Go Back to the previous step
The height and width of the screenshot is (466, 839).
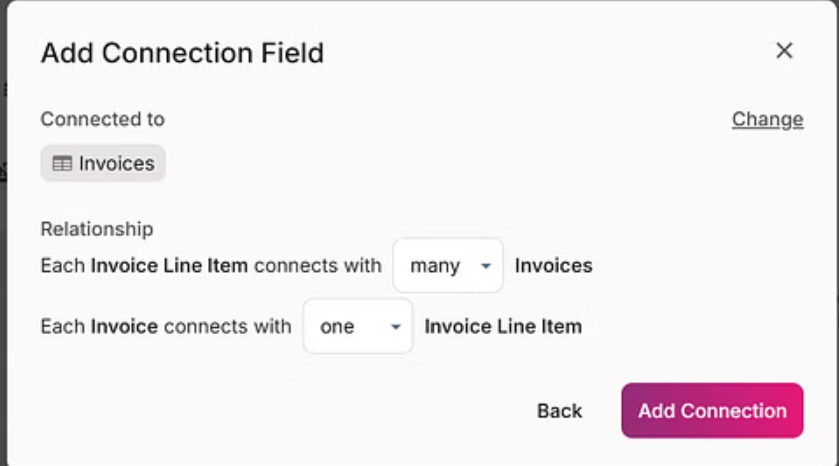[x=559, y=411]
